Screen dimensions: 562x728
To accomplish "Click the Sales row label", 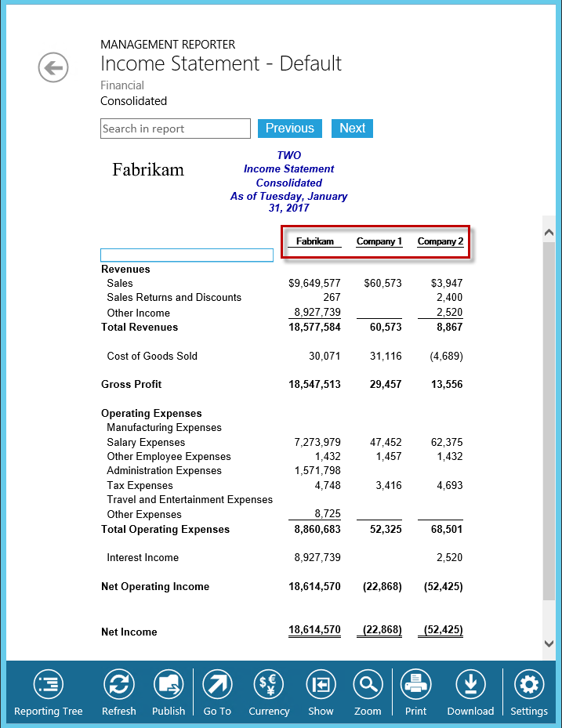I will 120,283.
